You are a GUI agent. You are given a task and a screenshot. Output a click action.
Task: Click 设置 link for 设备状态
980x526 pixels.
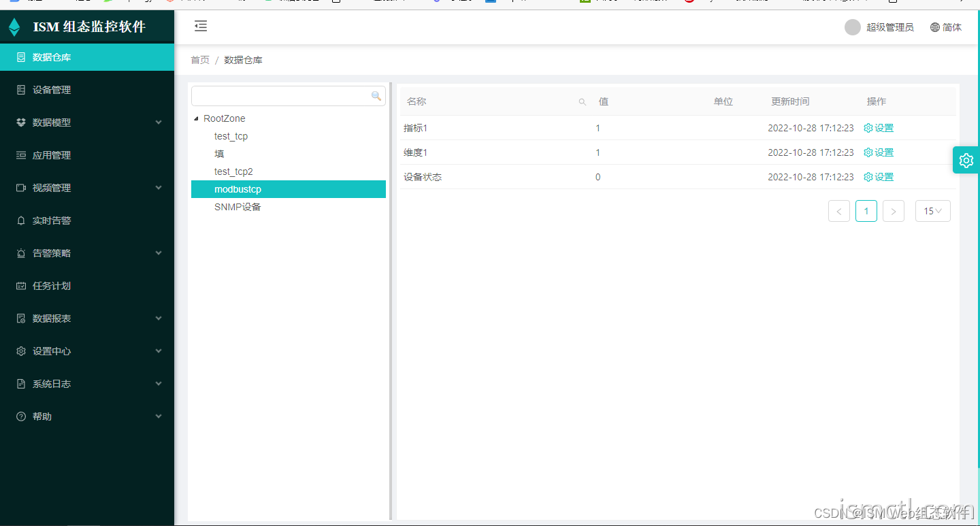tap(884, 177)
